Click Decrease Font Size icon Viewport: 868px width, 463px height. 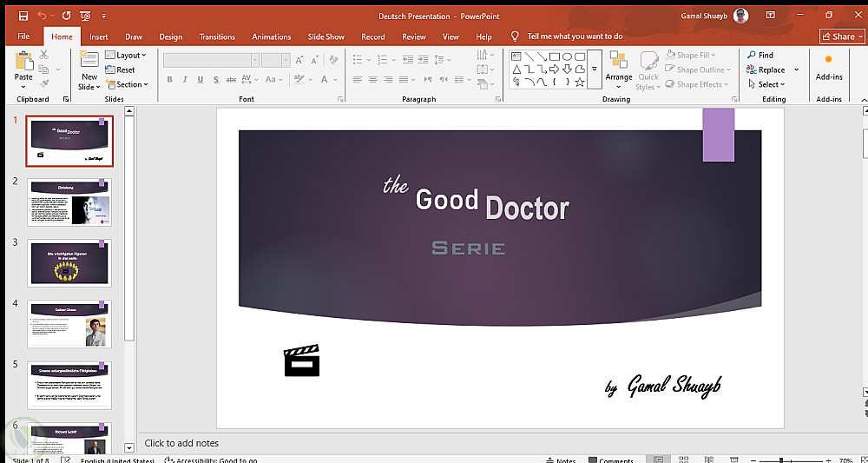tap(314, 60)
